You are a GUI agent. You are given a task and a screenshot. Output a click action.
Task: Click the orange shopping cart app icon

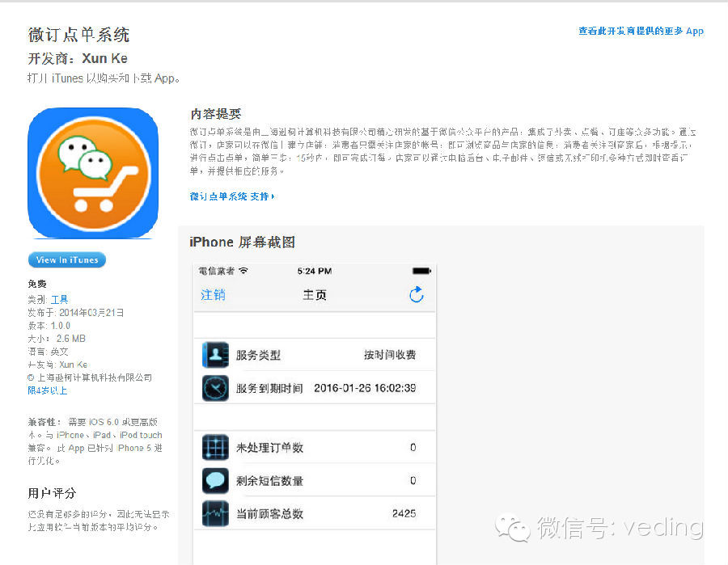click(93, 173)
